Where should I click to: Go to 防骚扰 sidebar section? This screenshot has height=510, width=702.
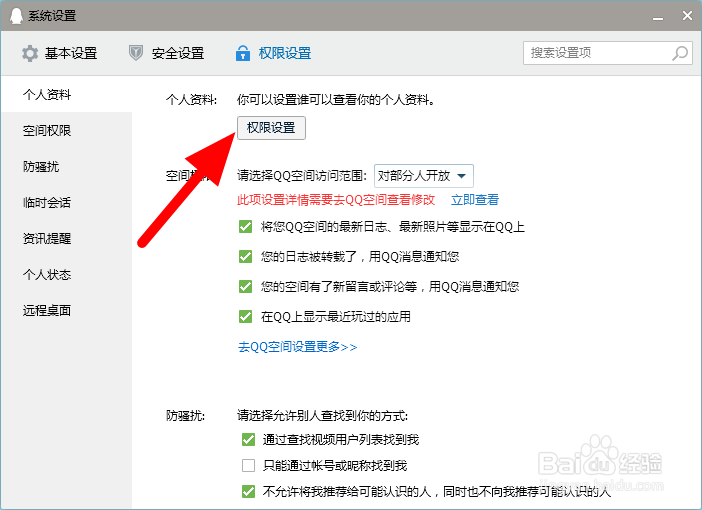66,167
